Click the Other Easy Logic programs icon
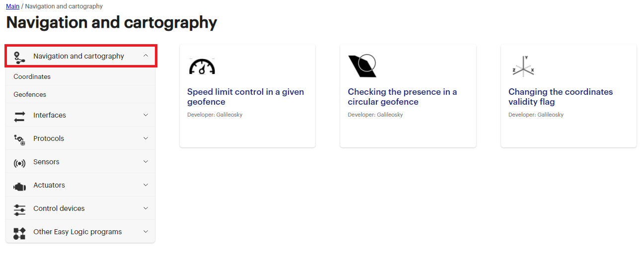Viewport: 644px width, 261px height. click(x=19, y=233)
